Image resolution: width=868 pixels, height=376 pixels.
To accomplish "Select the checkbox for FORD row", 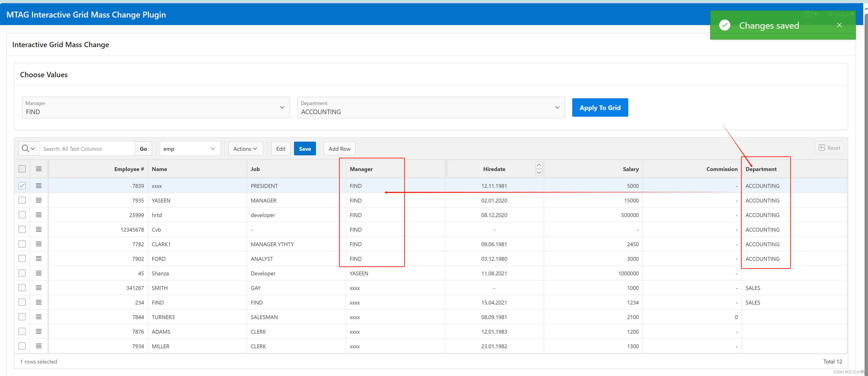I will [x=22, y=259].
